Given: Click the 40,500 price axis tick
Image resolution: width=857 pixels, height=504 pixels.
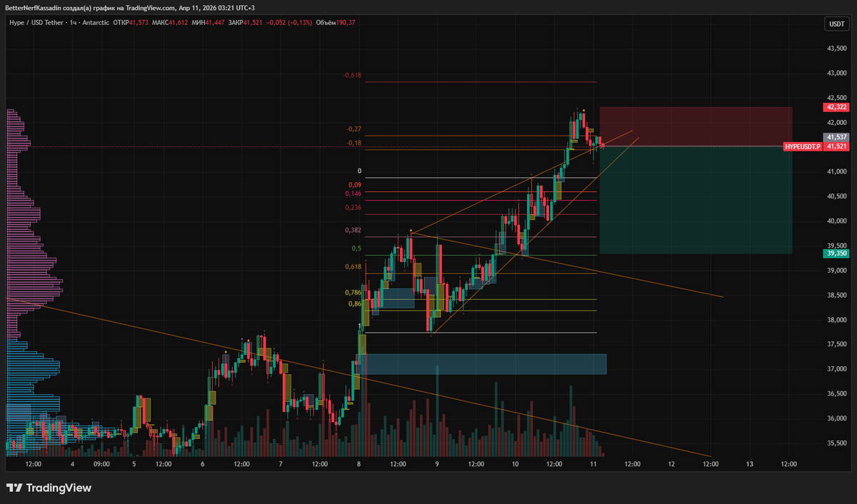Looking at the screenshot, I should tap(837, 197).
